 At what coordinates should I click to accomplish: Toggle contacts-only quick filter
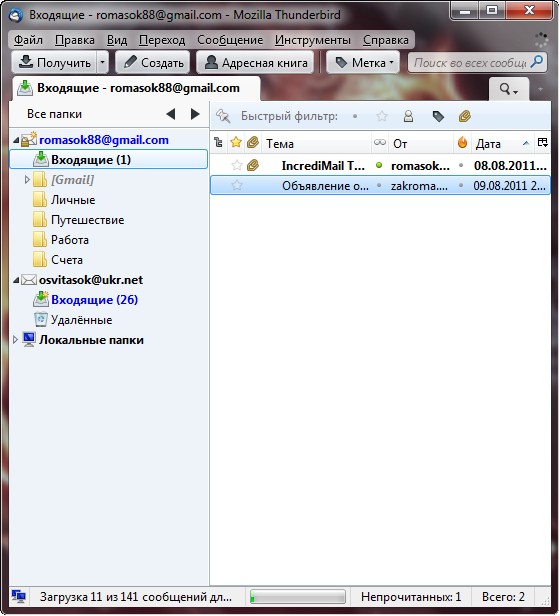pyautogui.click(x=408, y=116)
